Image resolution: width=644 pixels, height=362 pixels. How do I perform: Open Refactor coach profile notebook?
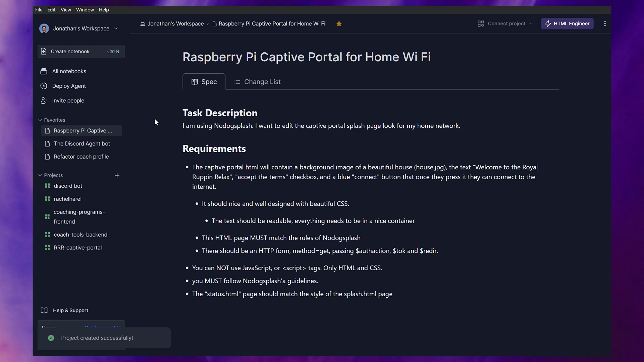point(81,157)
